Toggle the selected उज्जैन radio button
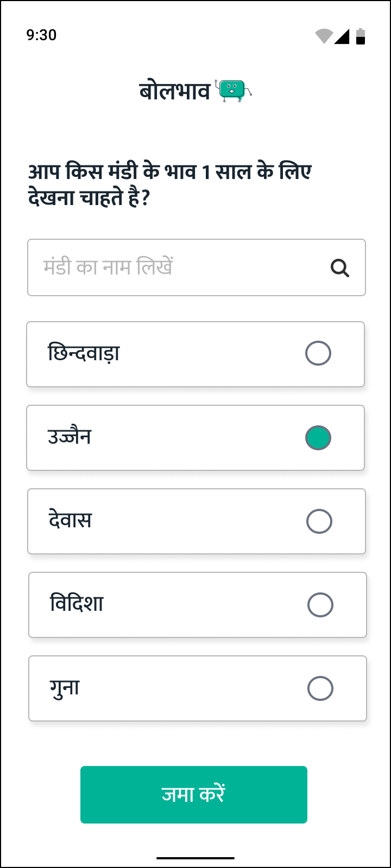 tap(318, 438)
